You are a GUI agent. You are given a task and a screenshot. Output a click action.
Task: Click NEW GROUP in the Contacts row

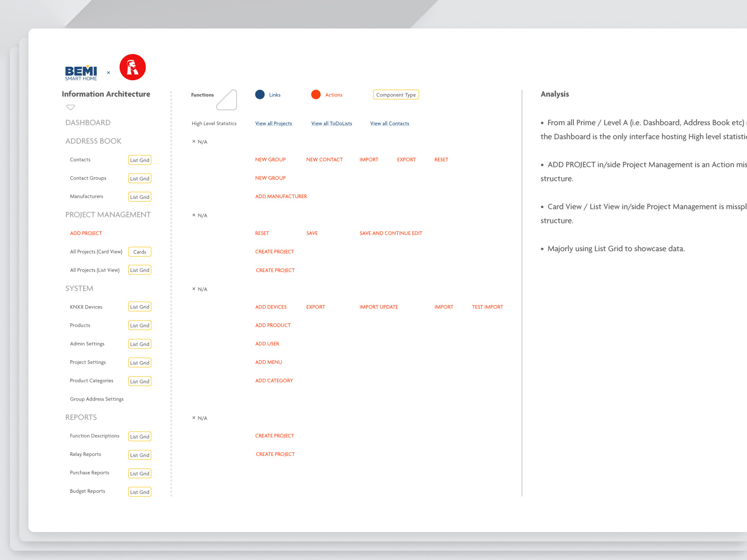[270, 160]
